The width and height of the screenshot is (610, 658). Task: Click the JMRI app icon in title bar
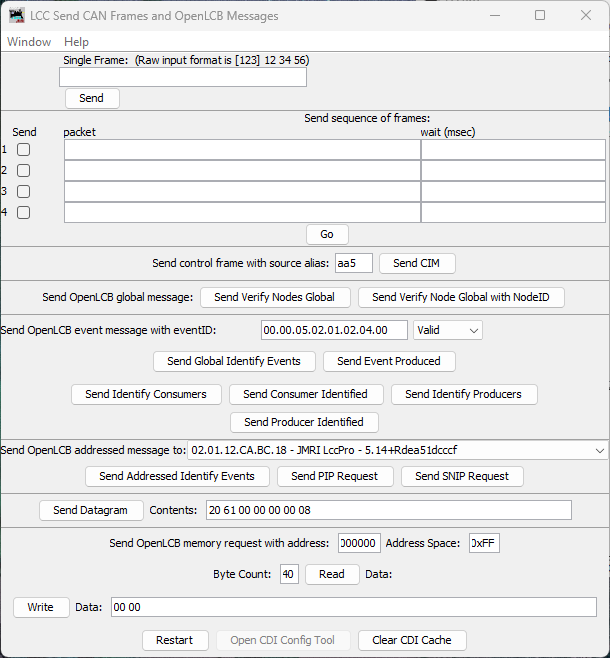[17, 16]
